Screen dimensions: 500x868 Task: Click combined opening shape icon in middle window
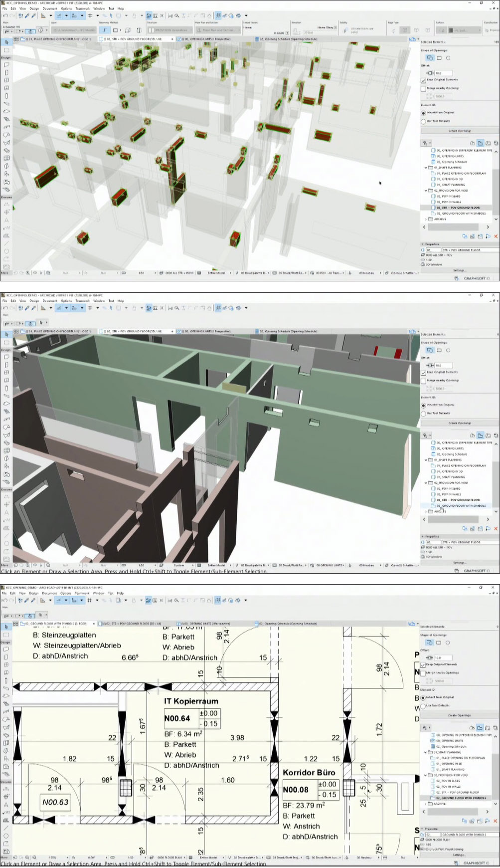coord(430,350)
